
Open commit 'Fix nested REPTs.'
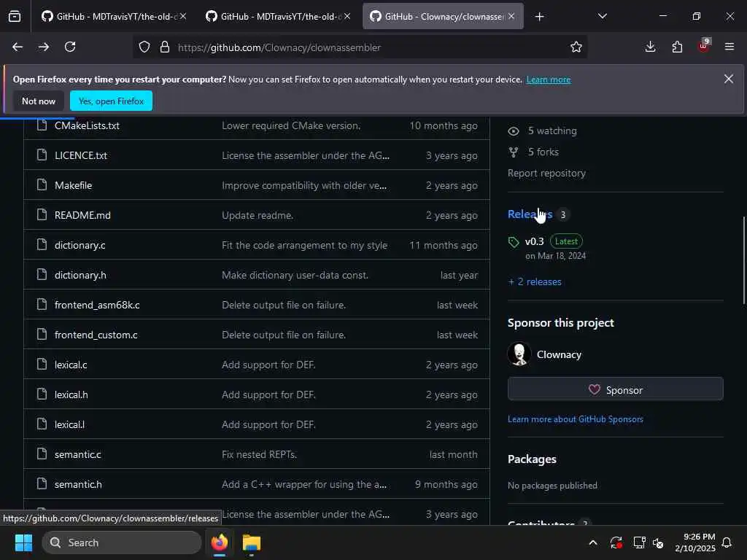259,455
